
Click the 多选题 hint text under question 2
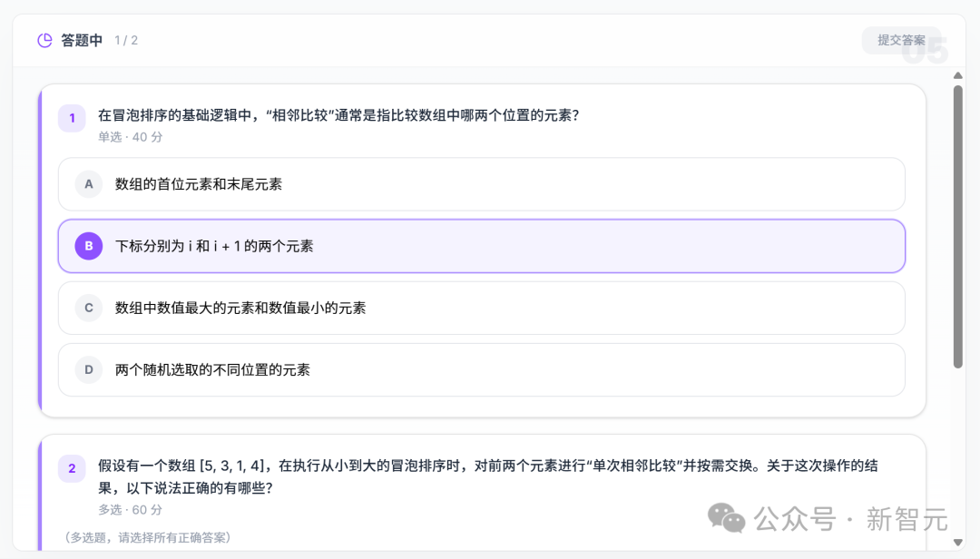point(145,536)
